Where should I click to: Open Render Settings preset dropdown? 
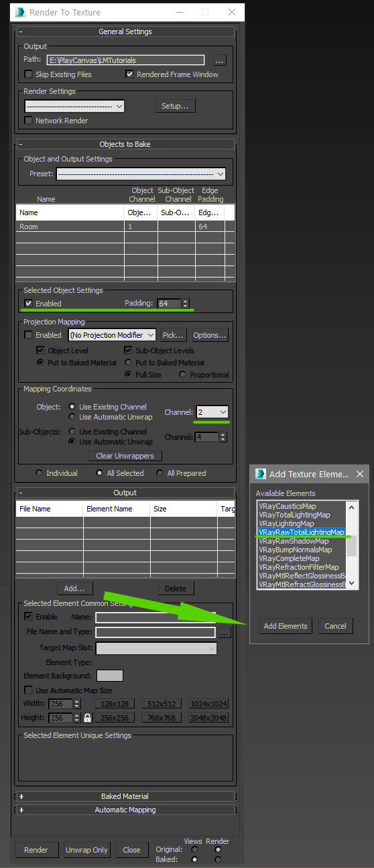tap(74, 106)
